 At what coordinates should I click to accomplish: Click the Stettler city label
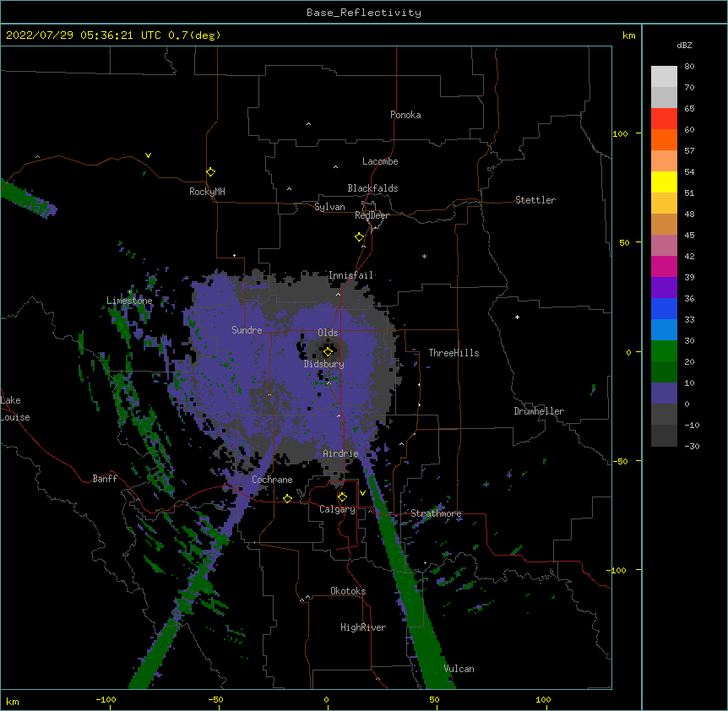[535, 200]
